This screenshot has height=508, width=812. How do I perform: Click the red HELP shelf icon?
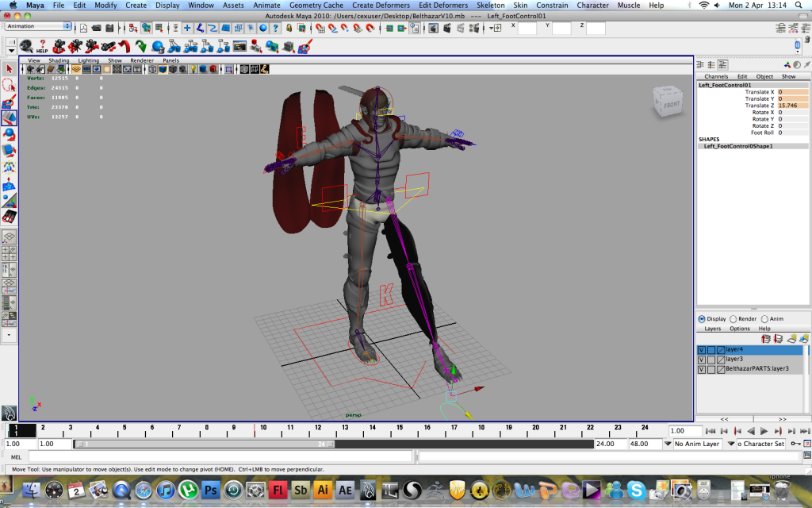coord(41,47)
